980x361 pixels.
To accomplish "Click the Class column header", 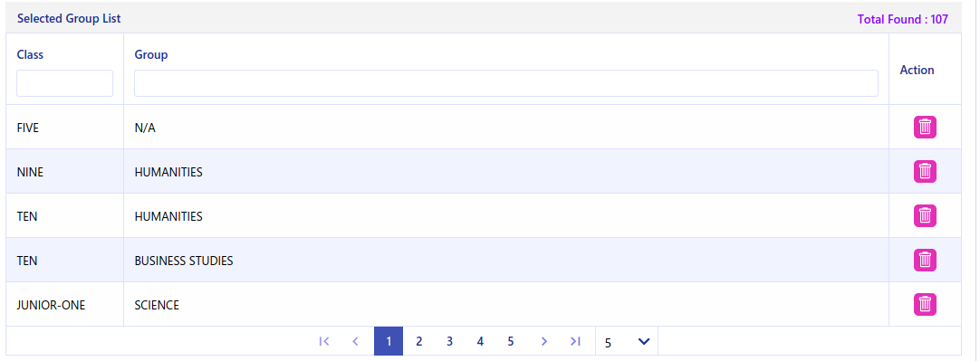I will click(30, 54).
